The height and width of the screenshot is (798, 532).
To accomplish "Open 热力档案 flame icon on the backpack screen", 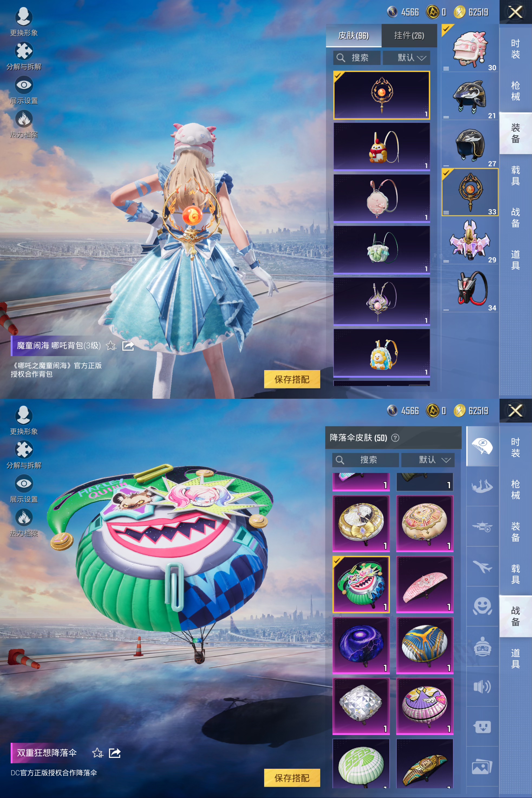I will (24, 119).
